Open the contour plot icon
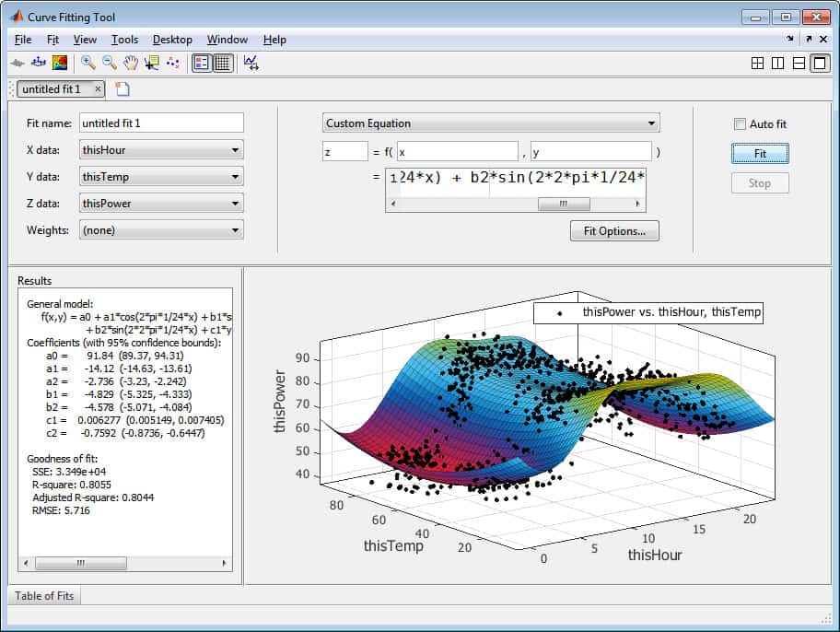This screenshot has height=632, width=840. coord(60,63)
